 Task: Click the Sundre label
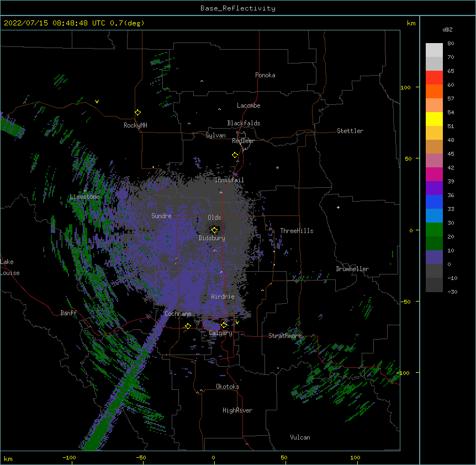pyautogui.click(x=161, y=216)
